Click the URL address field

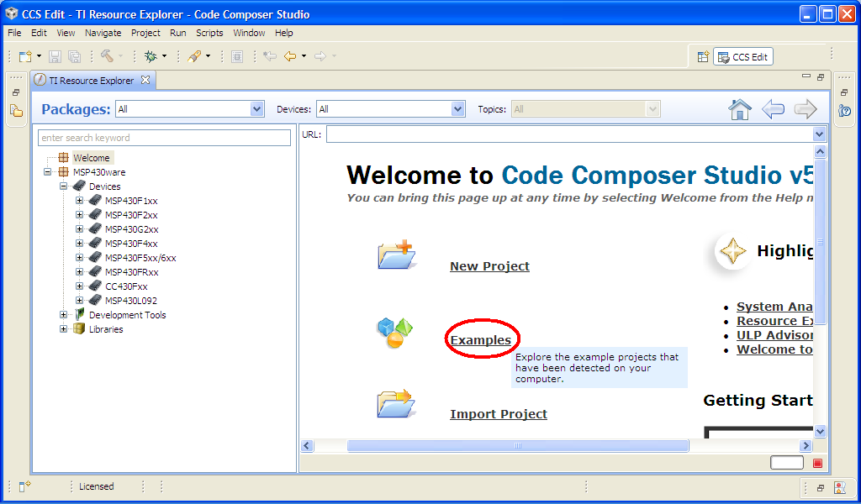569,134
